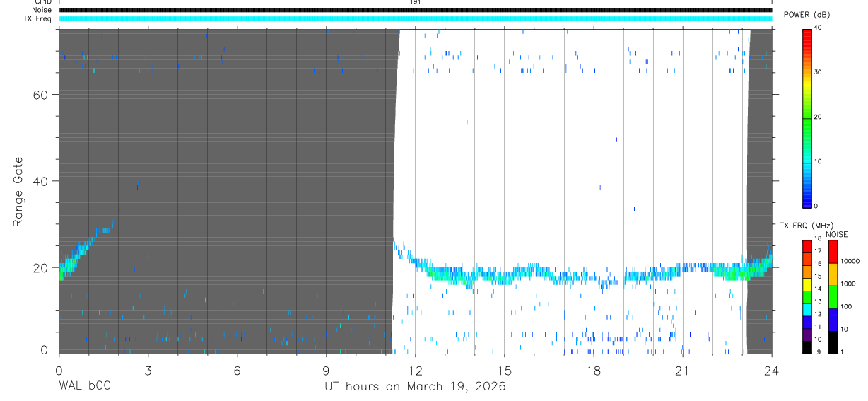
Task: Click the "100" label in the NOISE legend
Action: coord(846,306)
